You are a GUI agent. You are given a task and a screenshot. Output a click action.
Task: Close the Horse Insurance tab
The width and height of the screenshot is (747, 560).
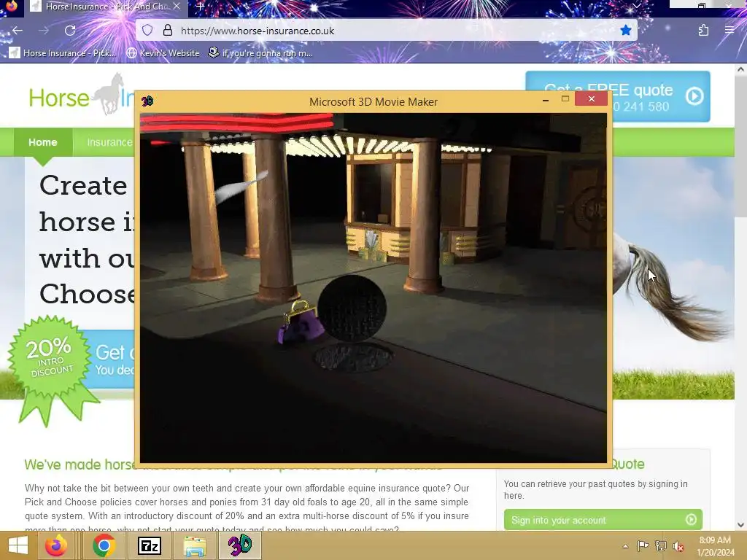pyautogui.click(x=177, y=6)
